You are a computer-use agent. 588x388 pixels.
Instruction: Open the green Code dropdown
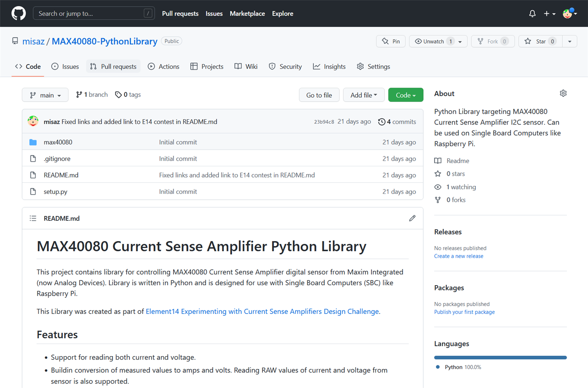click(x=405, y=95)
